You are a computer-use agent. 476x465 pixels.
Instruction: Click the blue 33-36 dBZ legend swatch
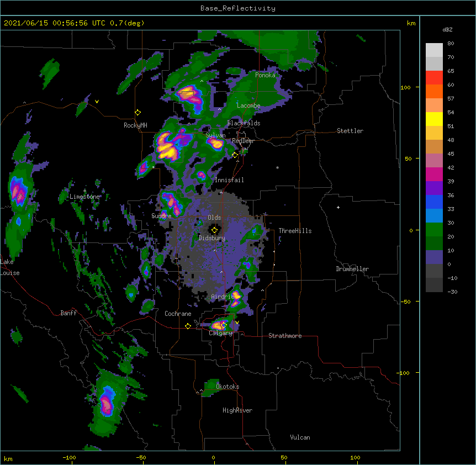coord(434,202)
